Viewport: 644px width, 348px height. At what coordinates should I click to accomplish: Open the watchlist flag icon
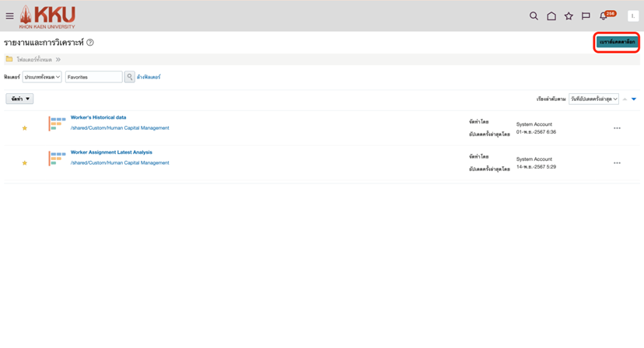click(x=586, y=16)
